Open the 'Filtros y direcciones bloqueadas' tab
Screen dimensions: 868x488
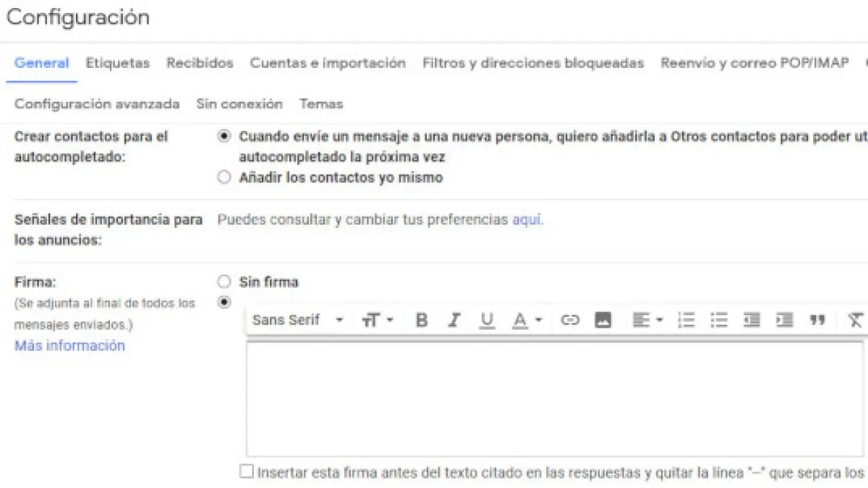[x=532, y=63]
